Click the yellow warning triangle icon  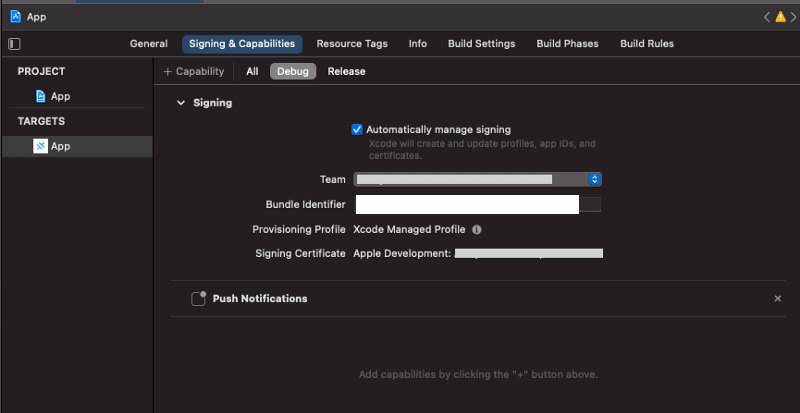pos(780,17)
